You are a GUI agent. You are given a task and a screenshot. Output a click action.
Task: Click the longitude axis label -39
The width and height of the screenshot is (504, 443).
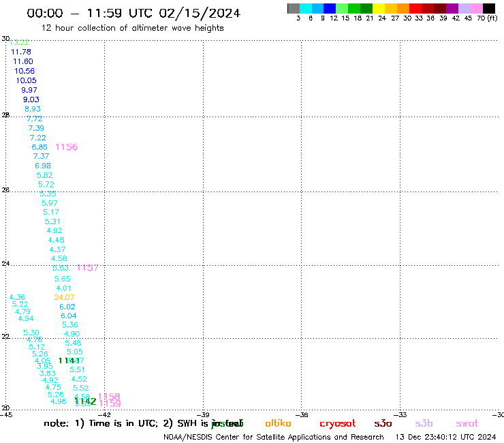(x=204, y=415)
